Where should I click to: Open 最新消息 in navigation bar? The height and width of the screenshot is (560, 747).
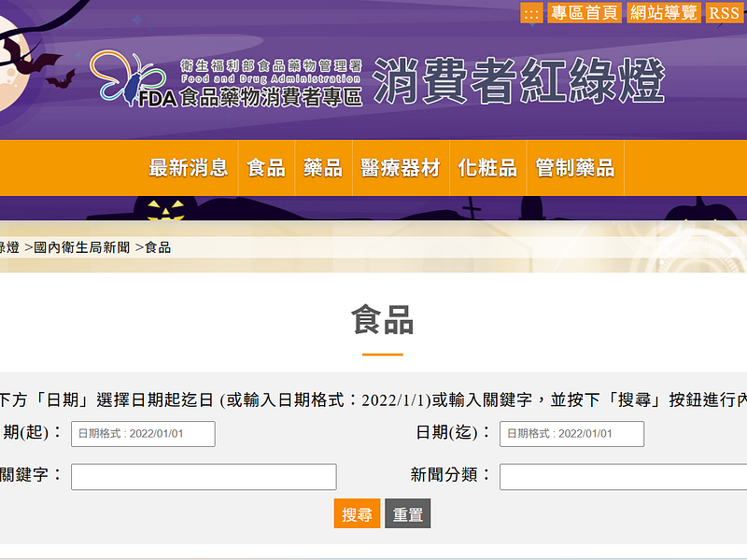click(189, 168)
